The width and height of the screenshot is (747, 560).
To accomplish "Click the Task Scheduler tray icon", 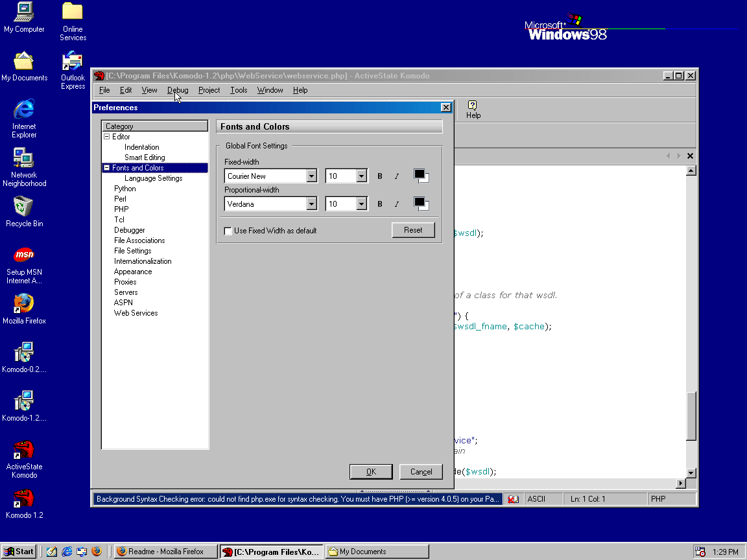I will pos(700,552).
